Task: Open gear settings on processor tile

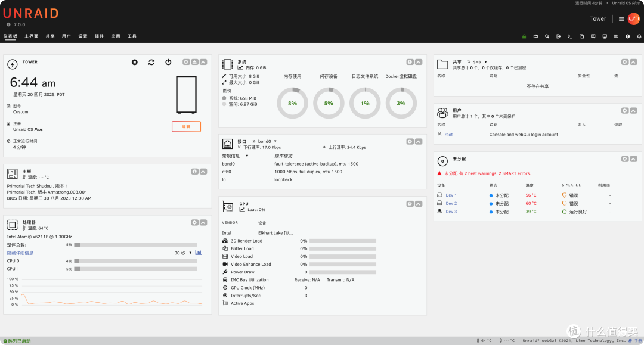Action: pyautogui.click(x=194, y=222)
